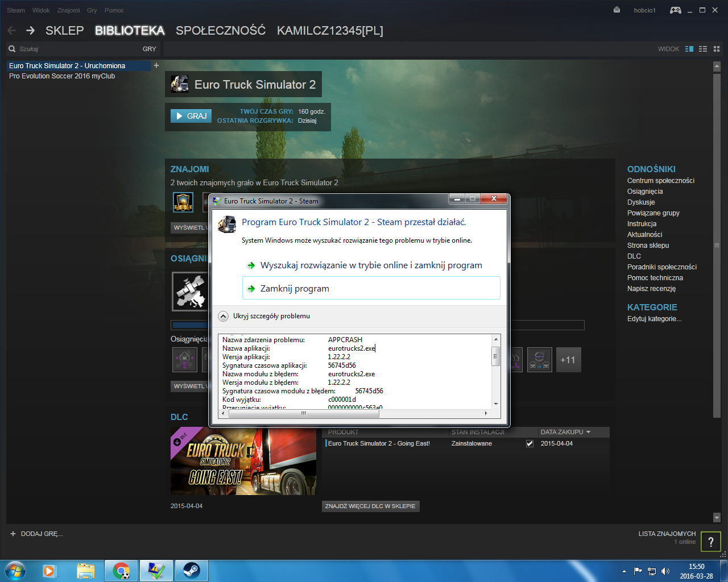The image size is (728, 582).
Task: Open Google Chrome from taskbar
Action: point(121,571)
